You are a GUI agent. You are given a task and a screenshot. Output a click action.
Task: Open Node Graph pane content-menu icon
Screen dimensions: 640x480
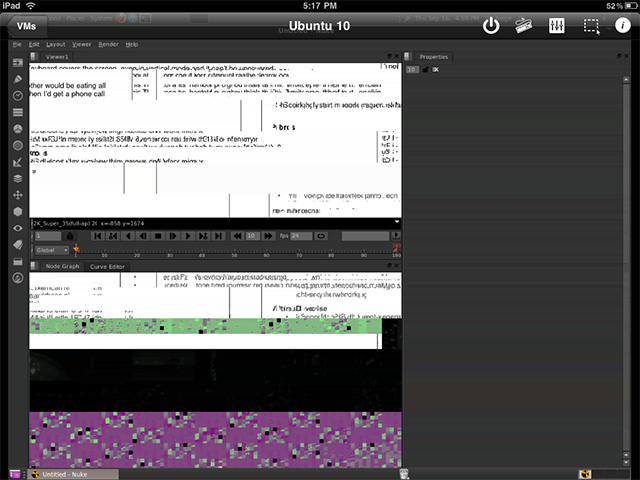coord(34,266)
